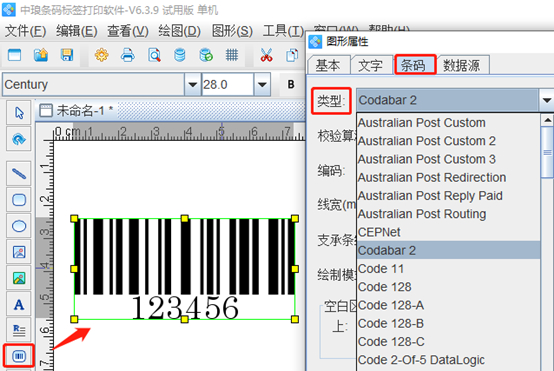Select the blue curved arrow tool
Image resolution: width=554 pixels, height=371 pixels.
[x=19, y=139]
